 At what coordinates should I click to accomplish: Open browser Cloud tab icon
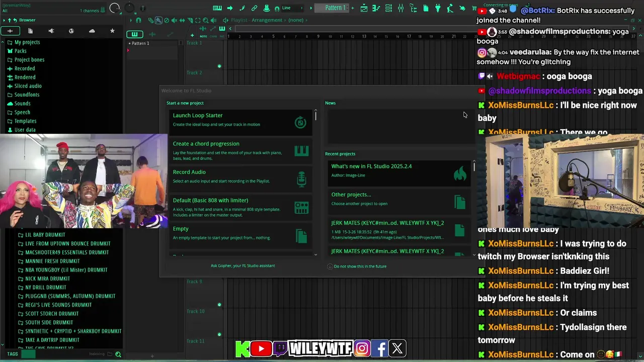(x=92, y=31)
